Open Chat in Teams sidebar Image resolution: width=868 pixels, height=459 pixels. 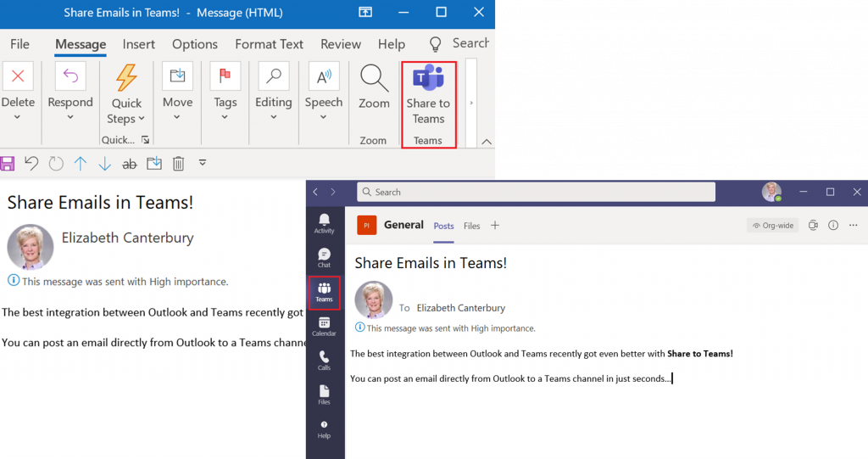pyautogui.click(x=325, y=258)
